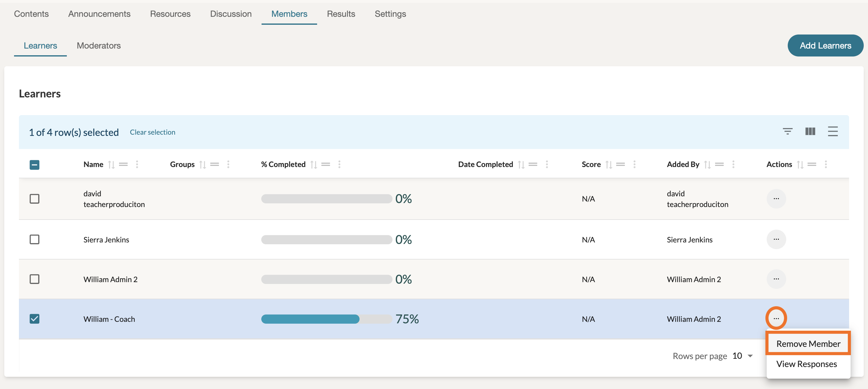Image resolution: width=868 pixels, height=389 pixels.
Task: Open the table filter icon
Action: [787, 131]
